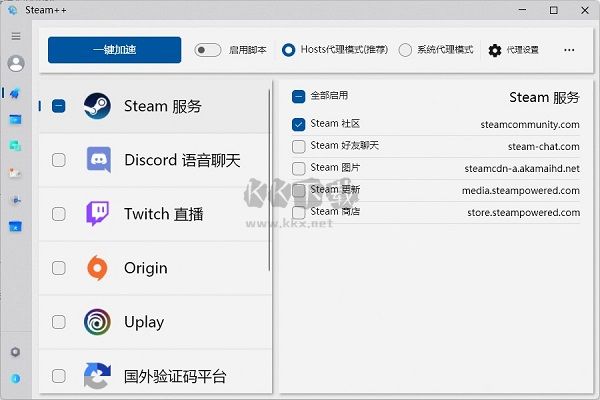
Task: Open the user account avatar
Action: [16, 63]
